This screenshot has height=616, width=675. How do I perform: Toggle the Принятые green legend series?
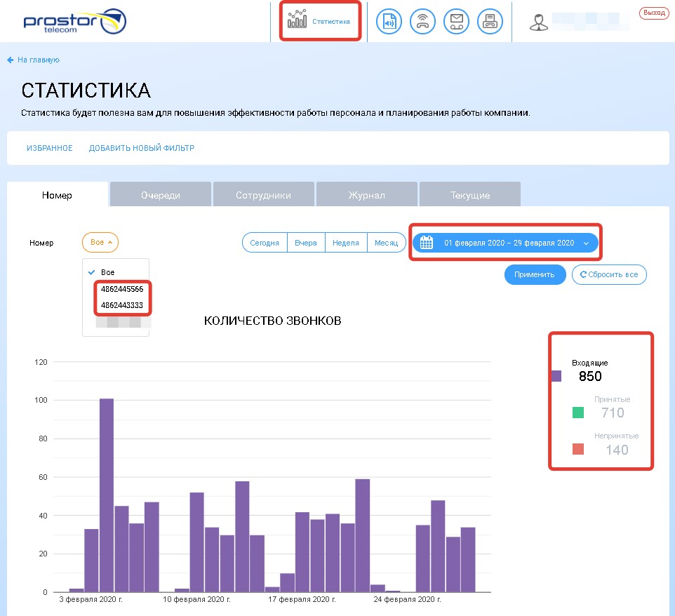point(578,413)
